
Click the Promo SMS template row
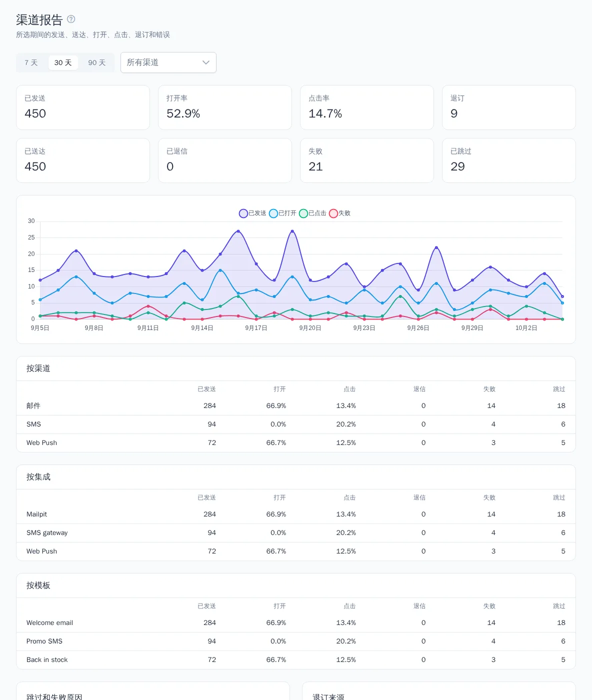tap(296, 641)
